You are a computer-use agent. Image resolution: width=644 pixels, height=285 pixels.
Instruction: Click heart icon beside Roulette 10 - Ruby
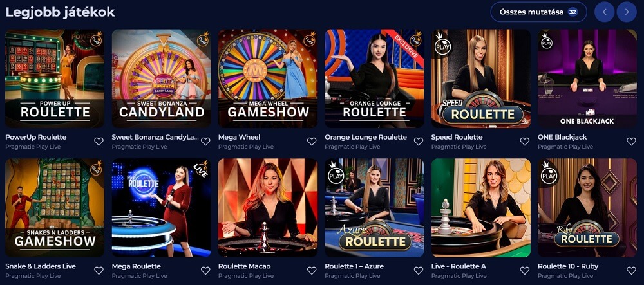631,271
